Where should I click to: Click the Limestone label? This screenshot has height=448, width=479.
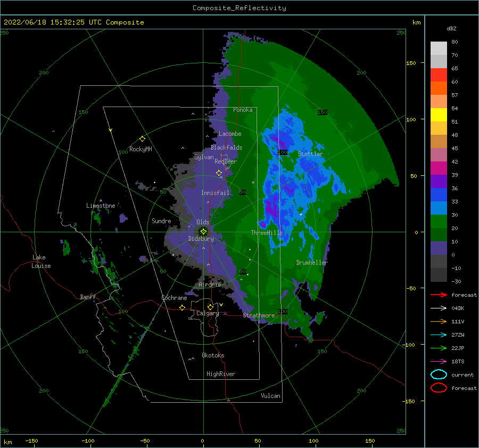coord(101,206)
